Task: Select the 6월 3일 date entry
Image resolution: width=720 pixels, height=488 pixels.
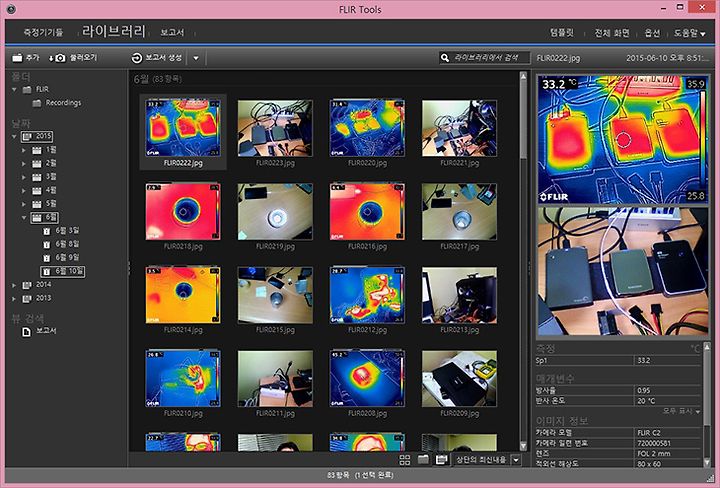Action: point(61,231)
